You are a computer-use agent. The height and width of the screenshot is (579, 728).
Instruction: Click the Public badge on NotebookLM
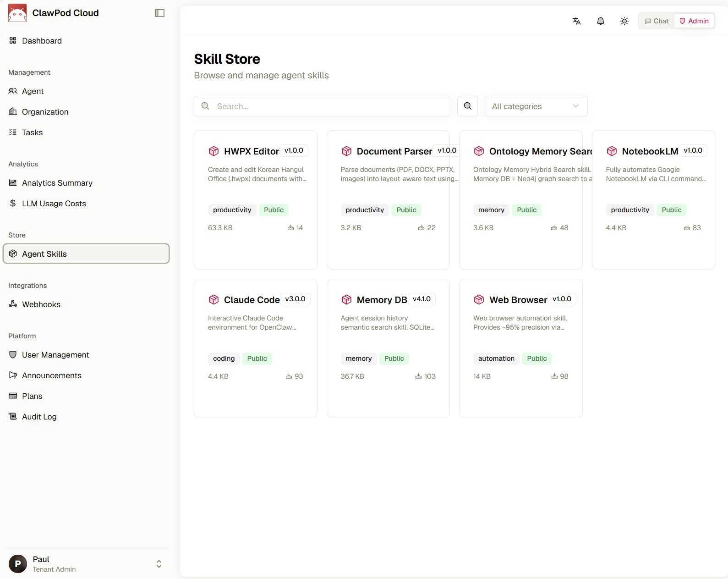click(x=671, y=210)
